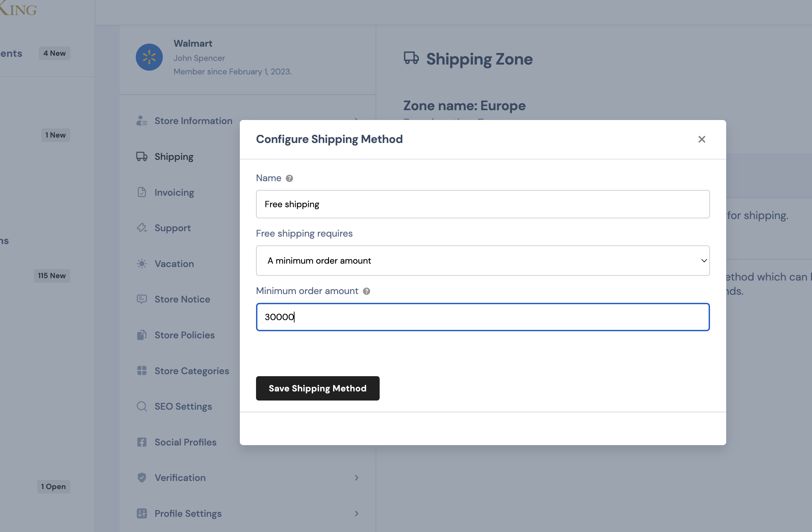The width and height of the screenshot is (812, 532).
Task: Open Vacation settings
Action: 174,264
